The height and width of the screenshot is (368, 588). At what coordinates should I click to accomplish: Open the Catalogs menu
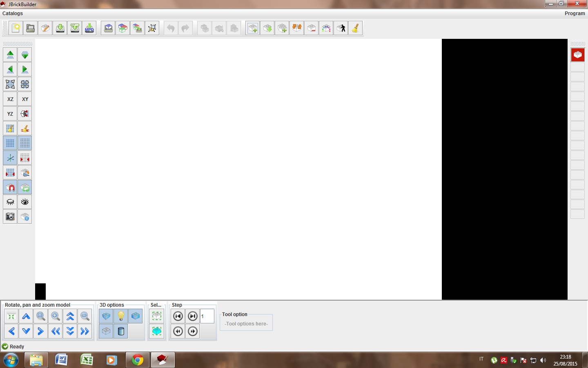(x=13, y=13)
